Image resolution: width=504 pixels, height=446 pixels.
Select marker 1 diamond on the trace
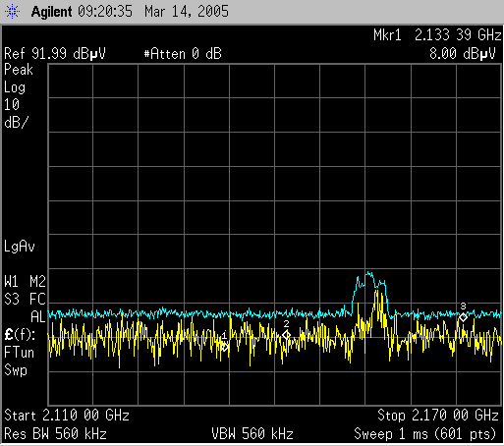pyautogui.click(x=224, y=347)
